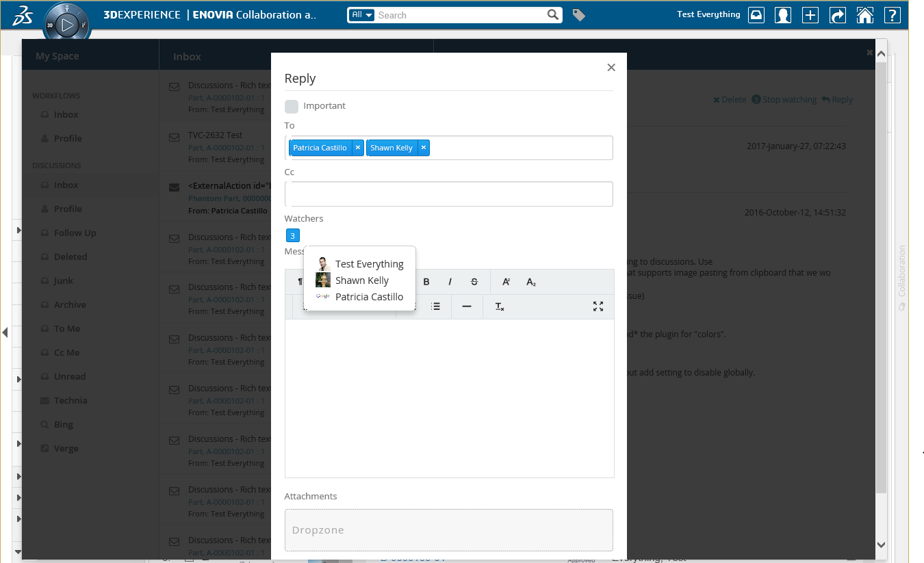
Task: Toggle bold formatting in message editor
Action: 426,282
